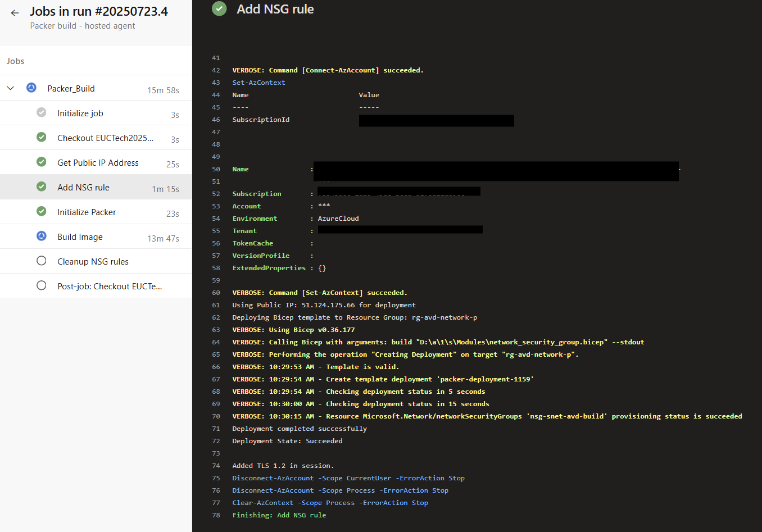Click the back arrow beside Jobs in run
762x532 pixels.
15,13
